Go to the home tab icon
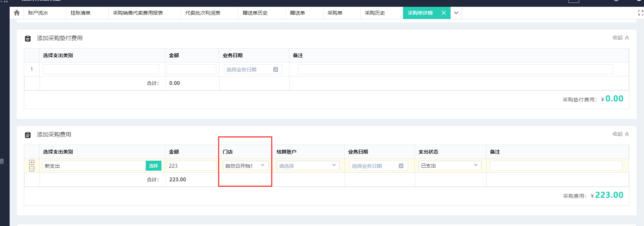This screenshot has height=226, width=644. point(17,13)
